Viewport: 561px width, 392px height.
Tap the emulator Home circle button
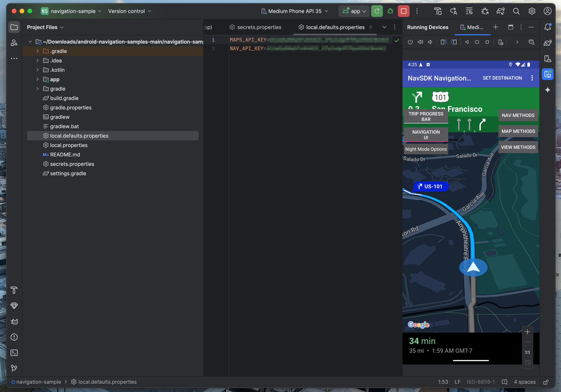click(477, 42)
